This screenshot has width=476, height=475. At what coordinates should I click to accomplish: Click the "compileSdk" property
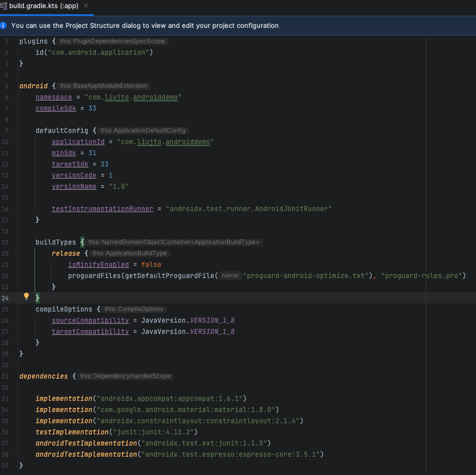[x=56, y=108]
